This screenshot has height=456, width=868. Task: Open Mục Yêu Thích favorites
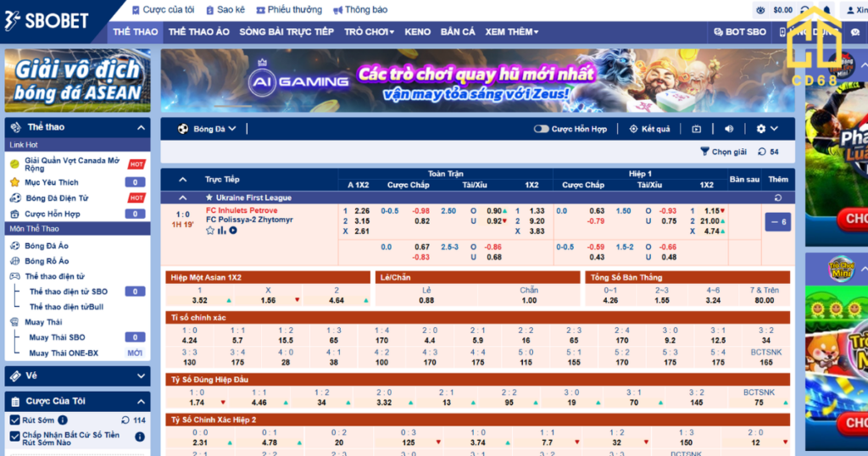52,182
